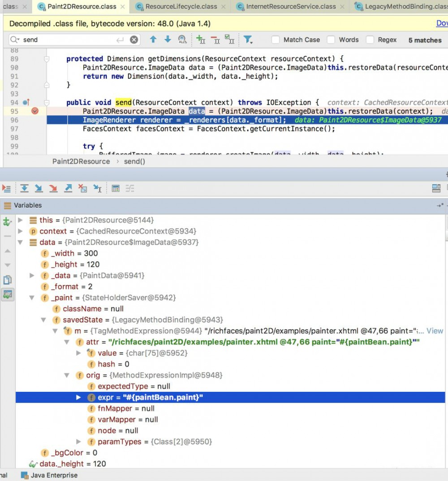Expand the 'this' variable node
The image size is (448, 481).
(20, 220)
